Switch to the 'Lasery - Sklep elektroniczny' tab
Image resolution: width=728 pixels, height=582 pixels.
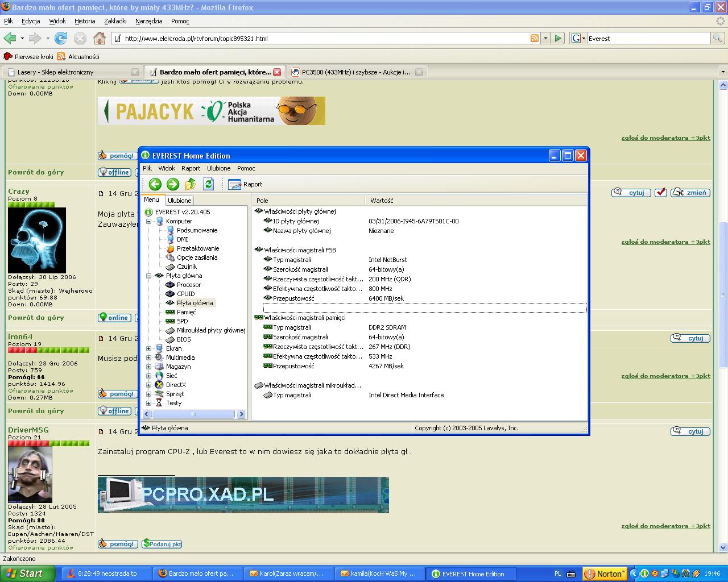click(72, 72)
